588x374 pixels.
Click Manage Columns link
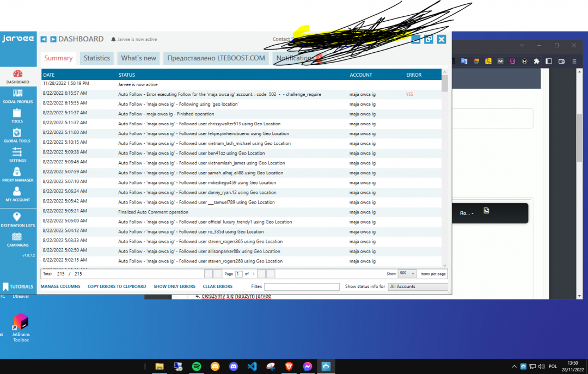tap(60, 286)
